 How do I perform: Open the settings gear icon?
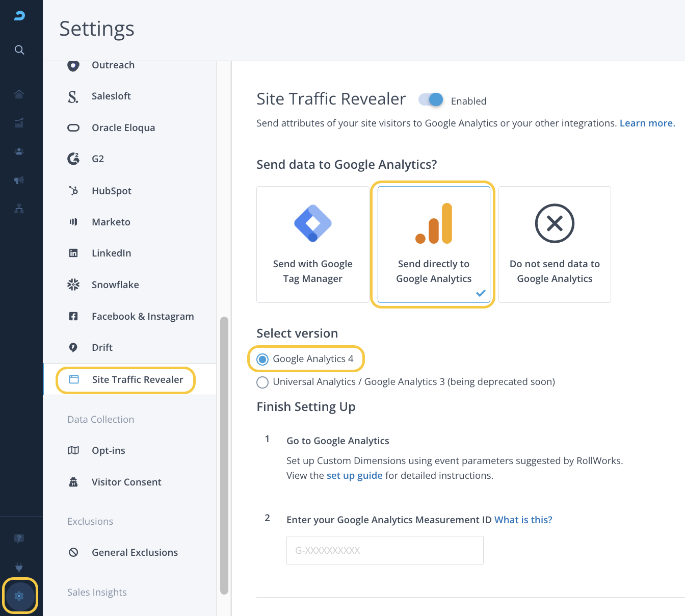(19, 596)
